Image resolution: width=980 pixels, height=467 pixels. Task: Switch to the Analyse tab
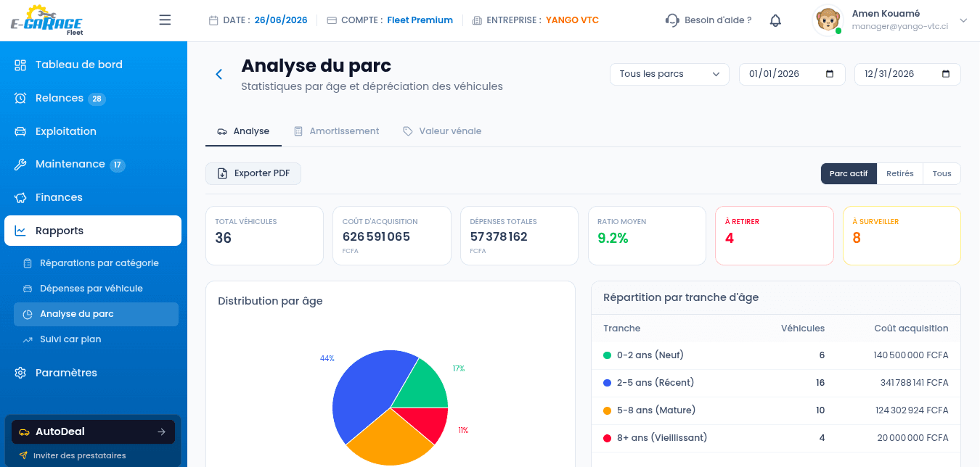coord(243,131)
